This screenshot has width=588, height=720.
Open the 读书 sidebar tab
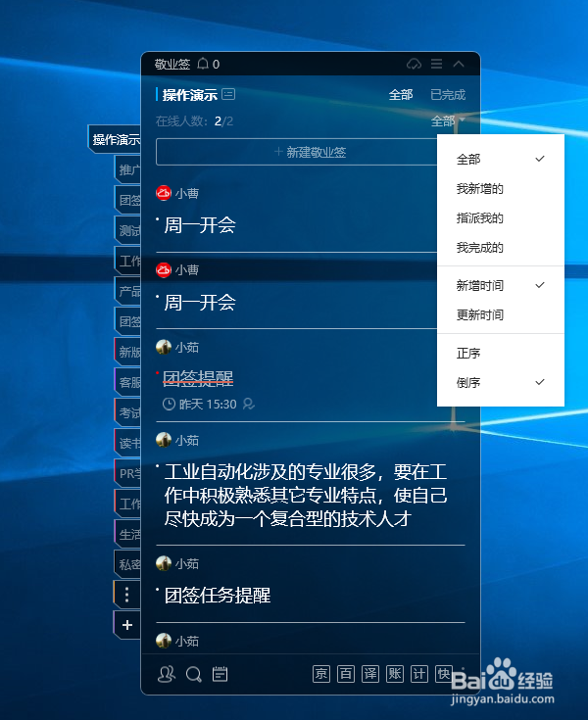tap(127, 443)
